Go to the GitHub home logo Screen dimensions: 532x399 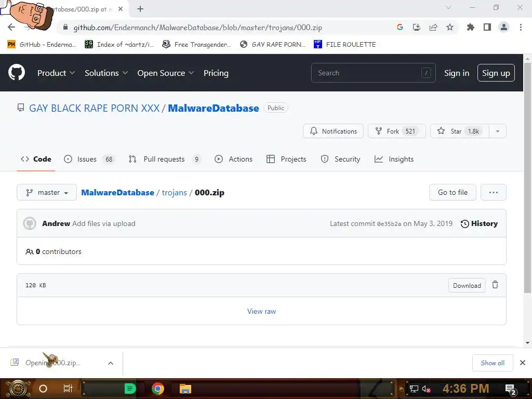[17, 72]
